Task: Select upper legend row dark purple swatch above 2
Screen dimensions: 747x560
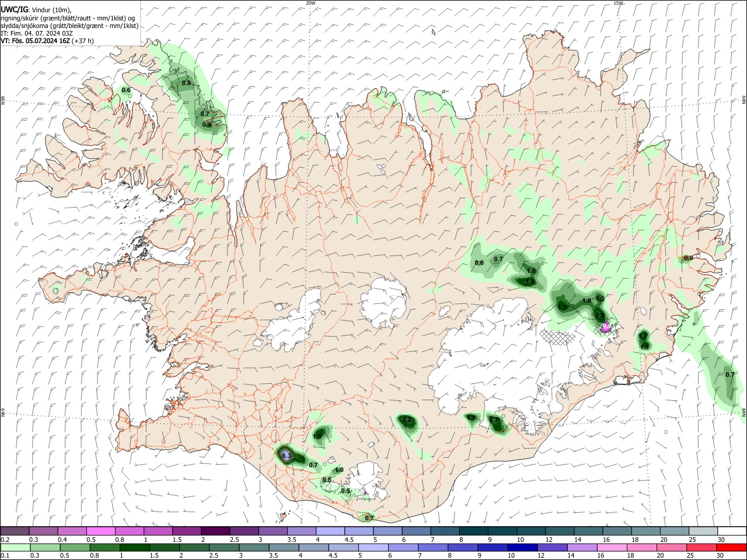Action: coord(215,531)
